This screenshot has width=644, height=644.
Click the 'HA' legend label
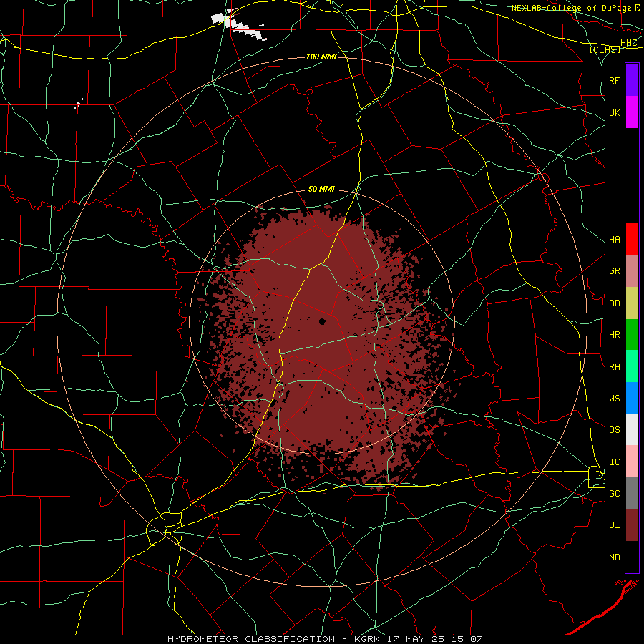(614, 240)
